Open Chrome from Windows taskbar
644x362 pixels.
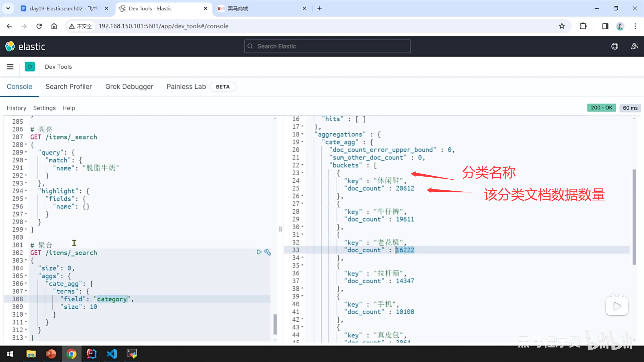click(x=71, y=354)
